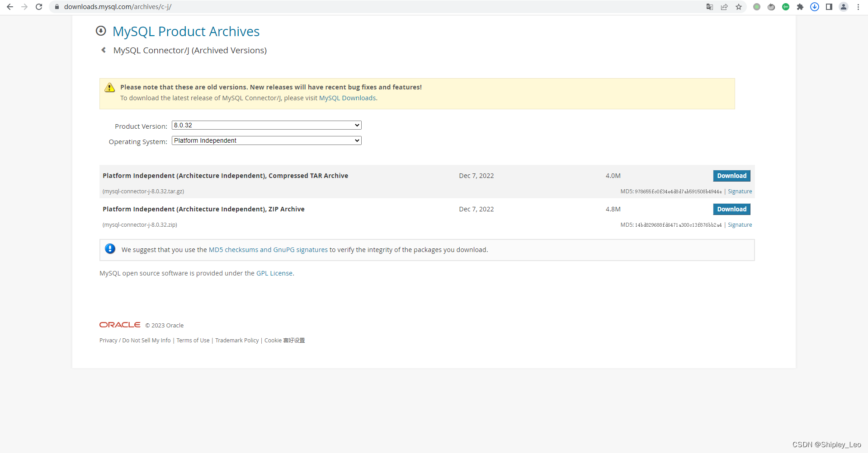
Task: Click the back chevron beside MySQL Connector/J
Action: point(104,50)
